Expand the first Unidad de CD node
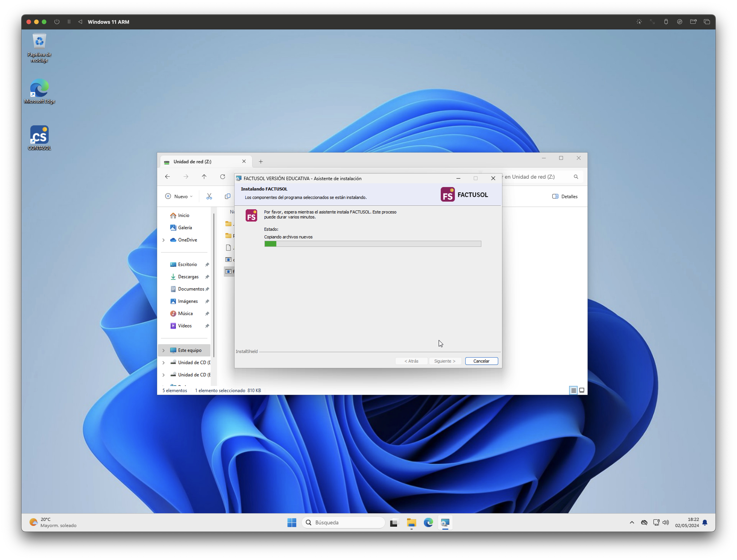This screenshot has width=737, height=560. coord(163,363)
